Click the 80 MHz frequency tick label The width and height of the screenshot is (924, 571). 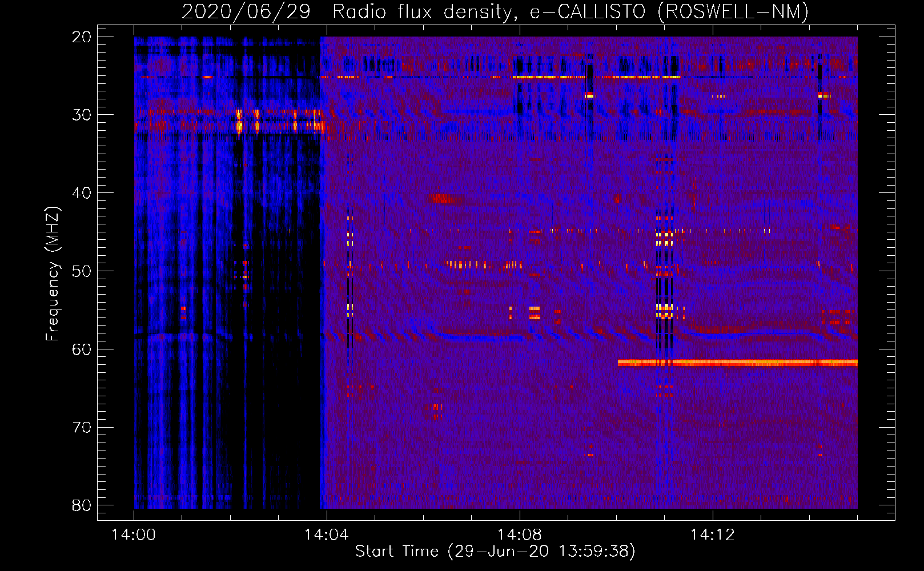tap(82, 505)
